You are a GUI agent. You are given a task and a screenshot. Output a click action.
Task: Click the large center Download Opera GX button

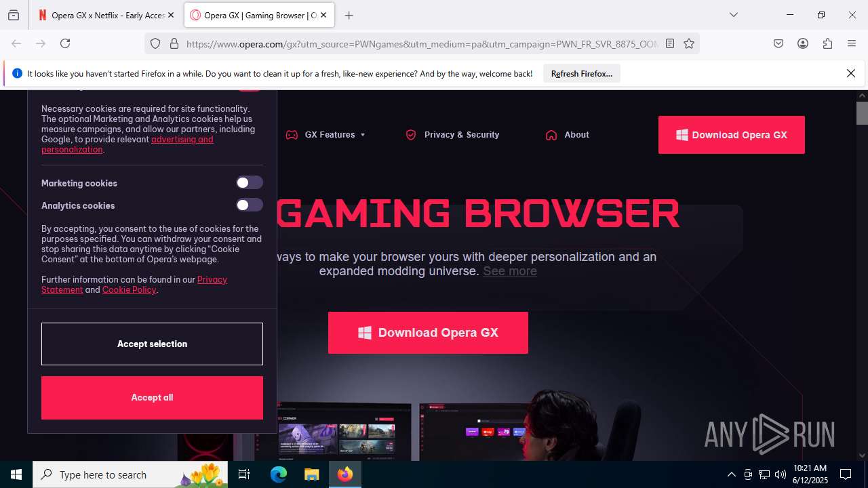pyautogui.click(x=428, y=333)
